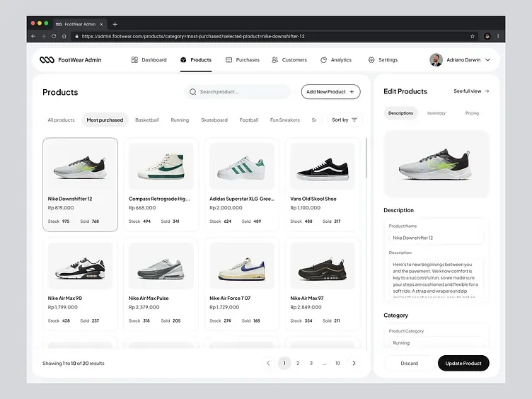Bookmark the page with star icon

click(473, 36)
